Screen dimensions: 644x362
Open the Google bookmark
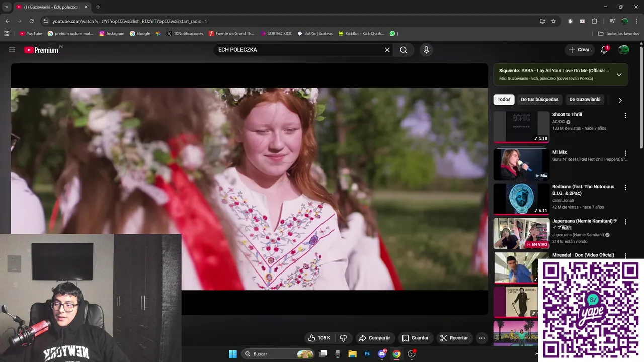[x=140, y=34]
